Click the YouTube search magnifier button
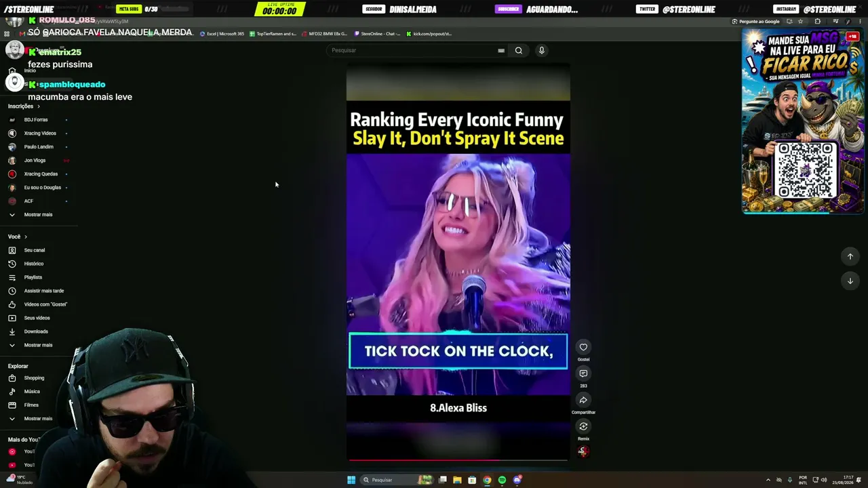This screenshot has width=868, height=488. click(519, 50)
